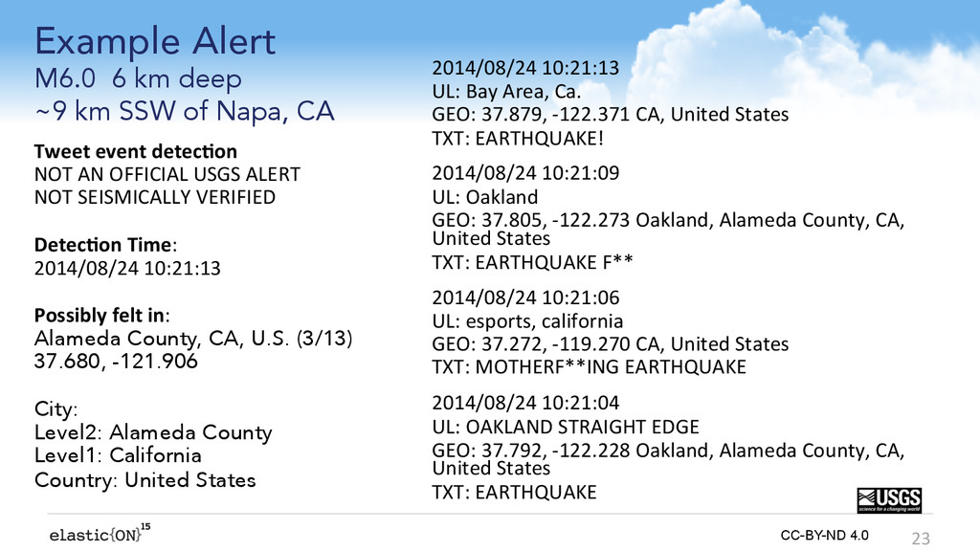Click UL: OAKLAND STRAIGHT EDGE line

[x=566, y=427]
